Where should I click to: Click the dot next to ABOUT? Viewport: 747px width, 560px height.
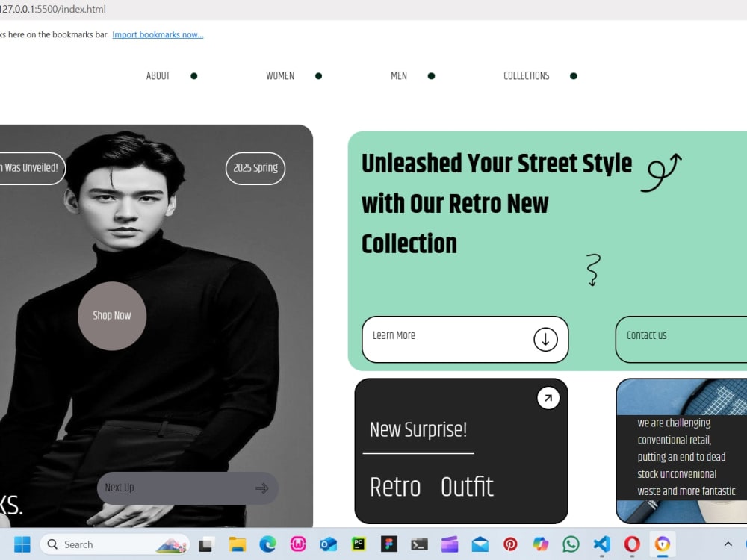point(194,76)
